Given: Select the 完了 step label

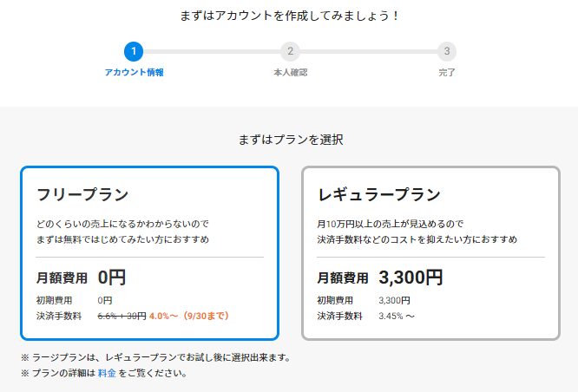Looking at the screenshot, I should tap(446, 72).
